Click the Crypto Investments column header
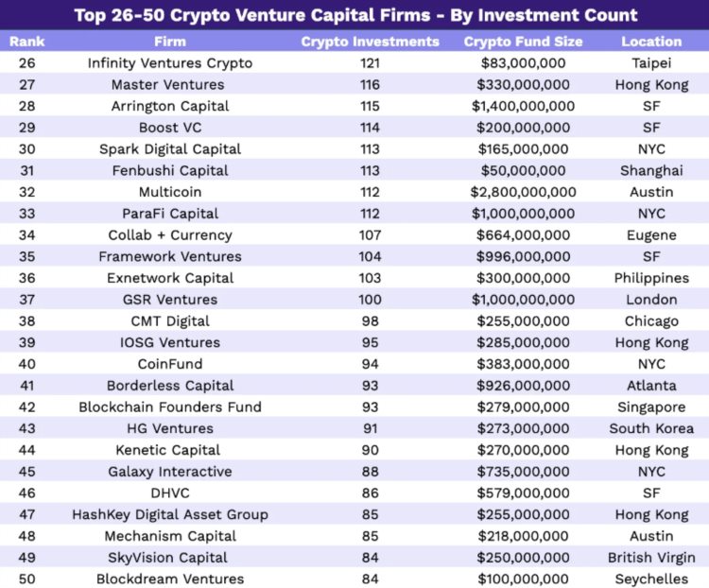 [x=370, y=42]
